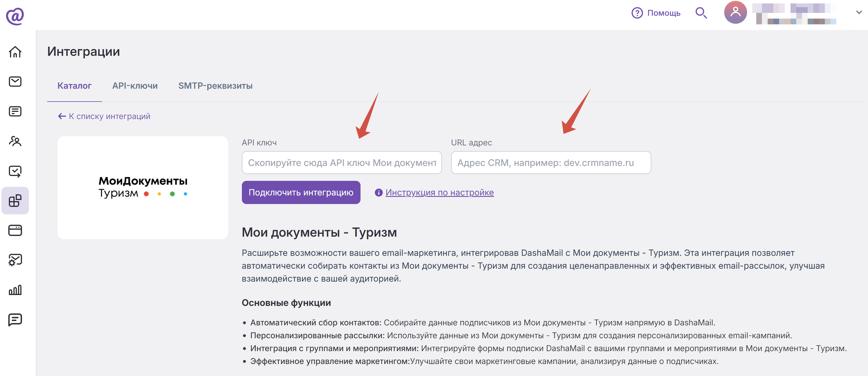Click the DashaMail @ logo
This screenshot has width=868, height=376.
click(x=15, y=16)
